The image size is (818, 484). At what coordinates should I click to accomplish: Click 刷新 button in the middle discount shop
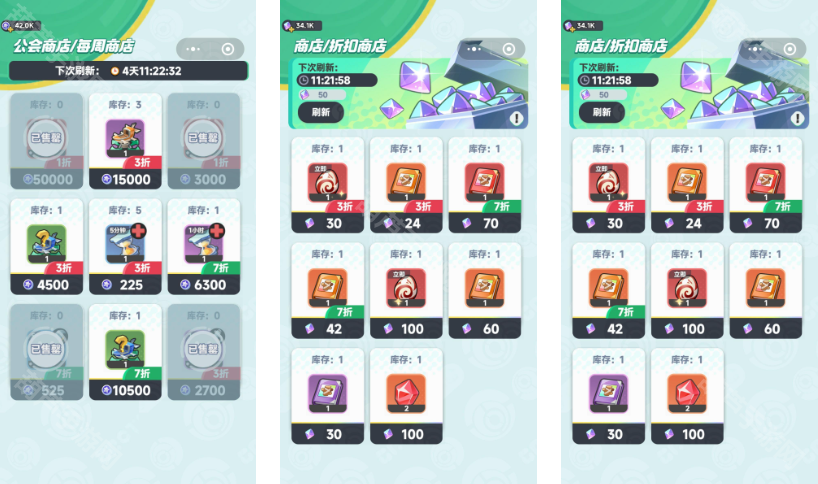click(x=321, y=112)
